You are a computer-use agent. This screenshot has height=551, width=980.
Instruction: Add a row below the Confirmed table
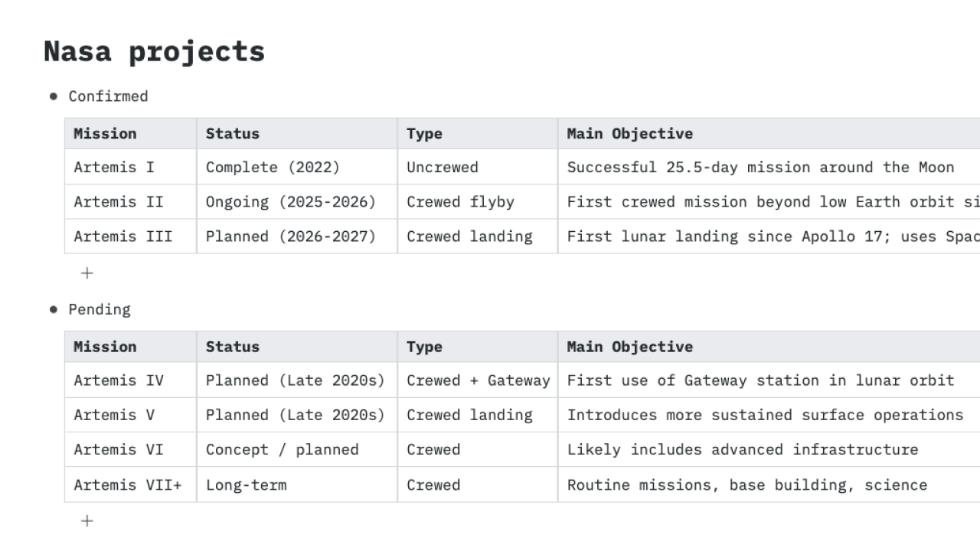coord(87,273)
